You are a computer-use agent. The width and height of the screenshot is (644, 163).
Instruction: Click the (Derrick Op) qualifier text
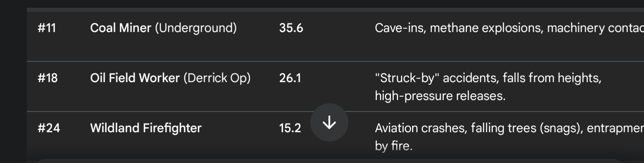(x=217, y=78)
